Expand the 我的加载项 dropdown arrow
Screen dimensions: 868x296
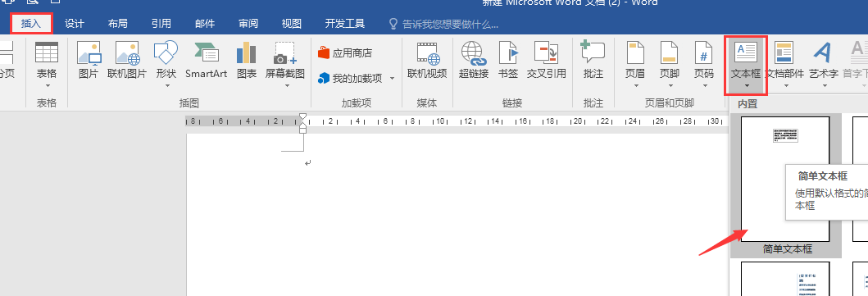click(392, 78)
